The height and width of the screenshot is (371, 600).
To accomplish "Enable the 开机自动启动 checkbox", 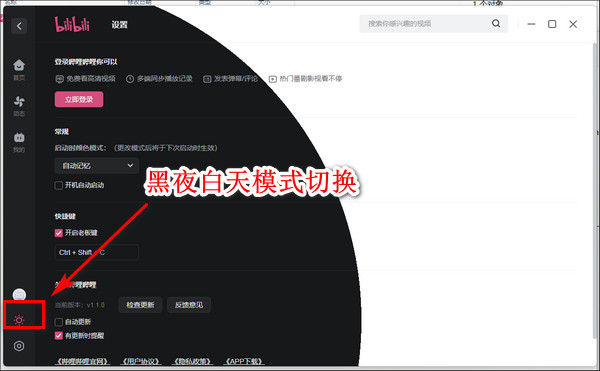I will tap(59, 186).
